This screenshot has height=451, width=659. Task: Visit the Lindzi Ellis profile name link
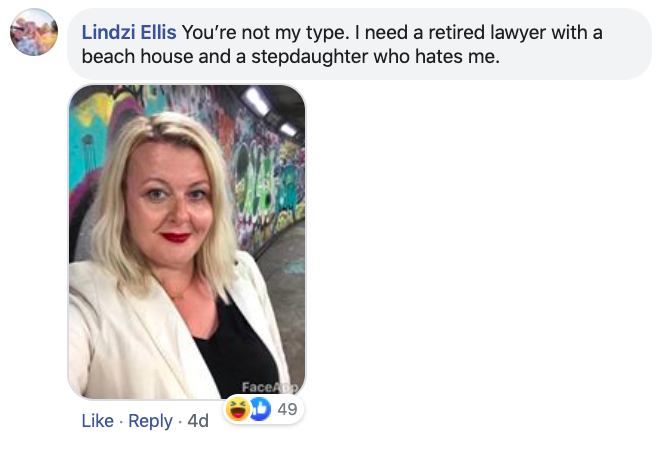coord(129,32)
